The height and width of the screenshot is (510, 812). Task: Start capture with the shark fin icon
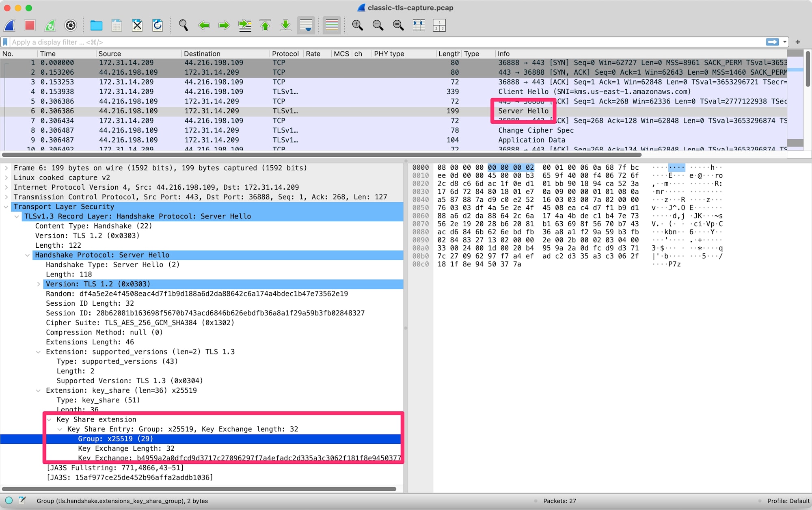click(10, 26)
